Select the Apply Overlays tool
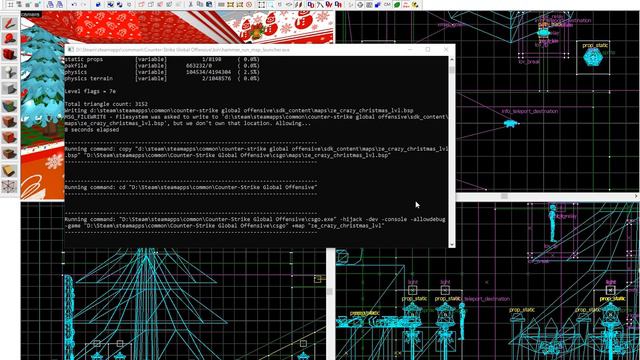640x360 pixels. (9, 153)
